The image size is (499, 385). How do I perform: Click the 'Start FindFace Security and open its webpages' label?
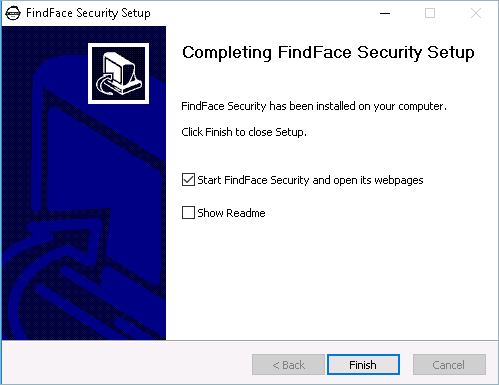tap(310, 180)
